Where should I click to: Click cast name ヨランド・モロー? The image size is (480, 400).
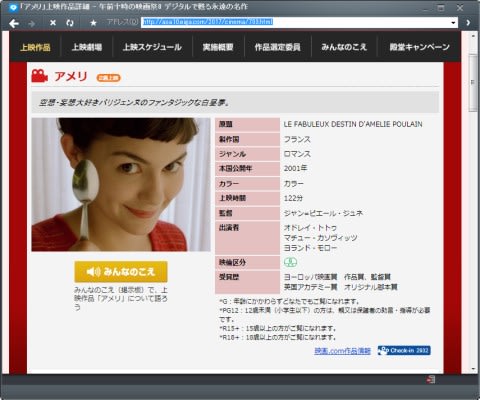[310, 248]
